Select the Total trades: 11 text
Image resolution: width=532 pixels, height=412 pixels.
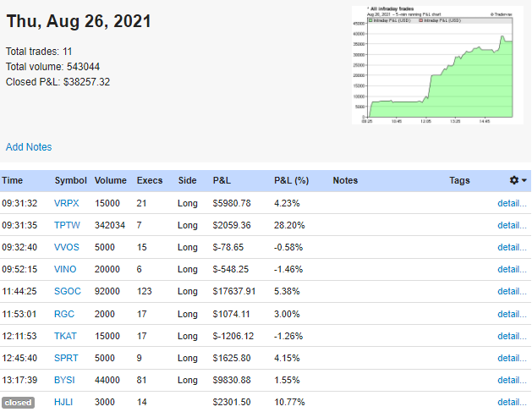pyautogui.click(x=39, y=52)
